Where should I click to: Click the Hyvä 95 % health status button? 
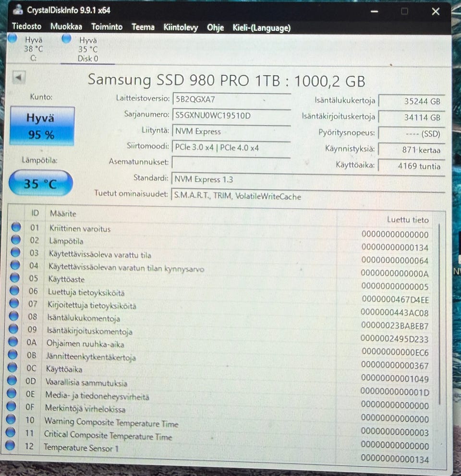tap(42, 126)
